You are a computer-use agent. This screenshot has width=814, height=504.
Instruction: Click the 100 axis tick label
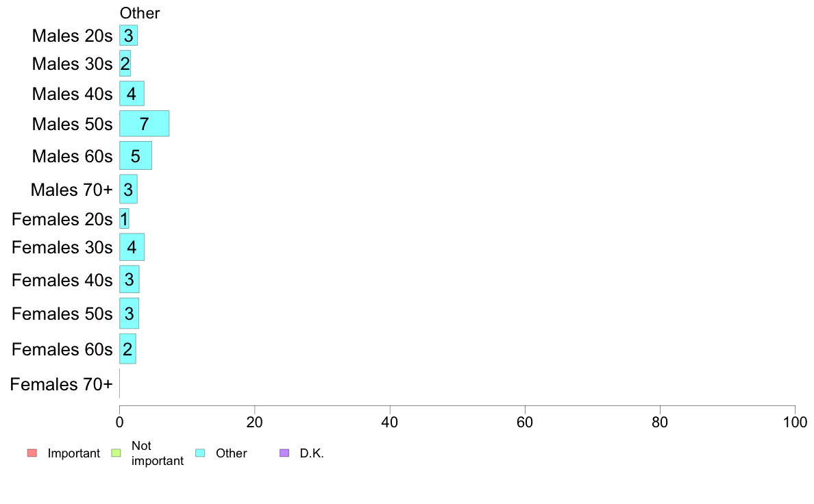tap(795, 422)
